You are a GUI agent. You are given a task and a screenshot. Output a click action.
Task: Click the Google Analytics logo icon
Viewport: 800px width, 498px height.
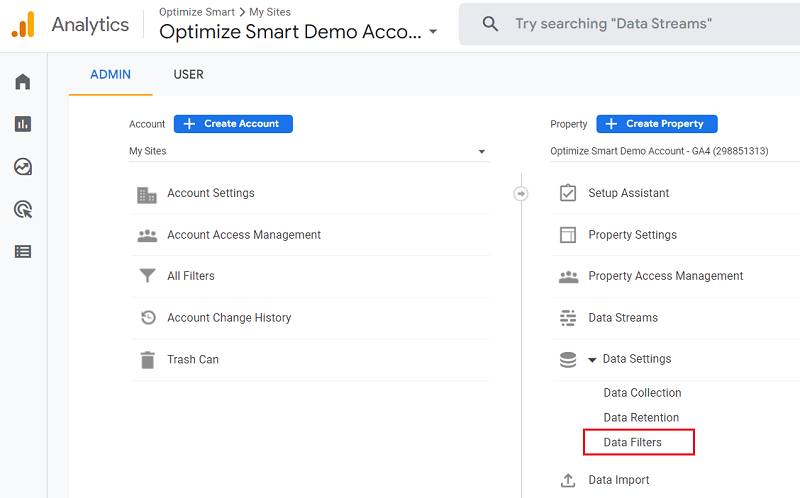click(23, 24)
